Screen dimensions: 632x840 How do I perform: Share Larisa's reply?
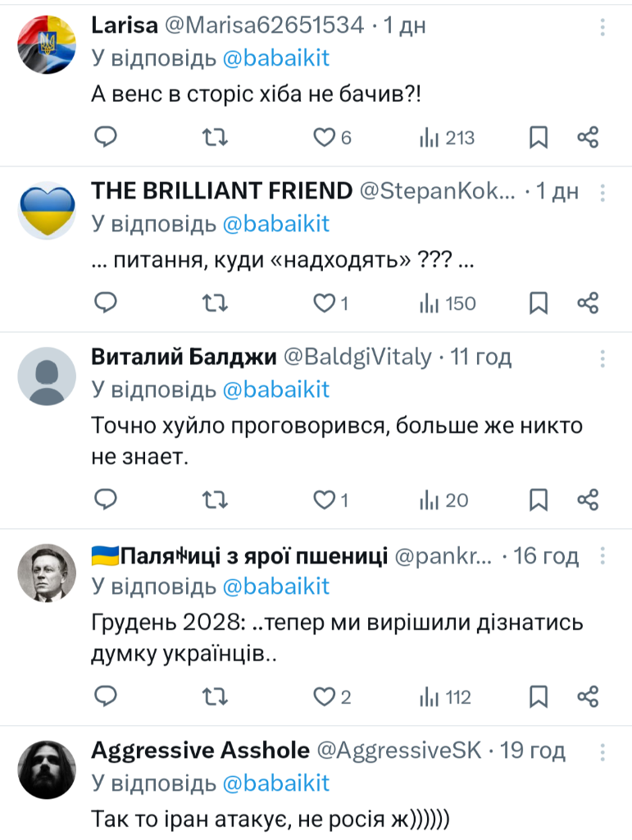pos(588,137)
